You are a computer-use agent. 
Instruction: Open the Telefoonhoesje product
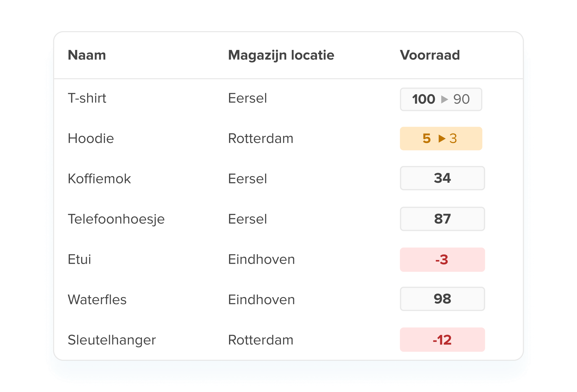[116, 219]
